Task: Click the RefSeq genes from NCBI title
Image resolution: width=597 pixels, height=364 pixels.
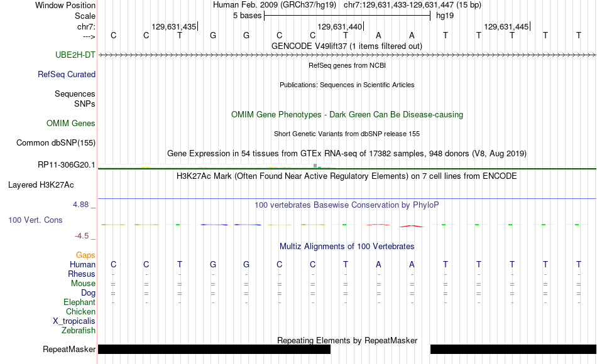Action: [348, 65]
